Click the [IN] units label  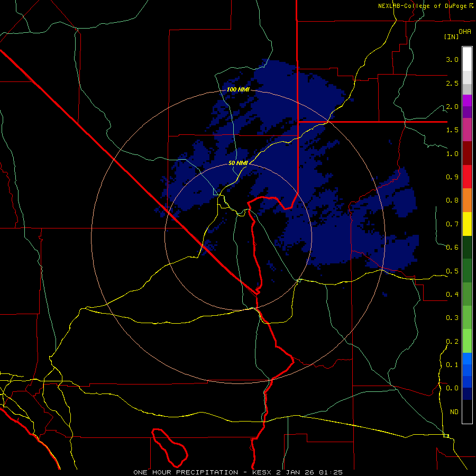(452, 36)
